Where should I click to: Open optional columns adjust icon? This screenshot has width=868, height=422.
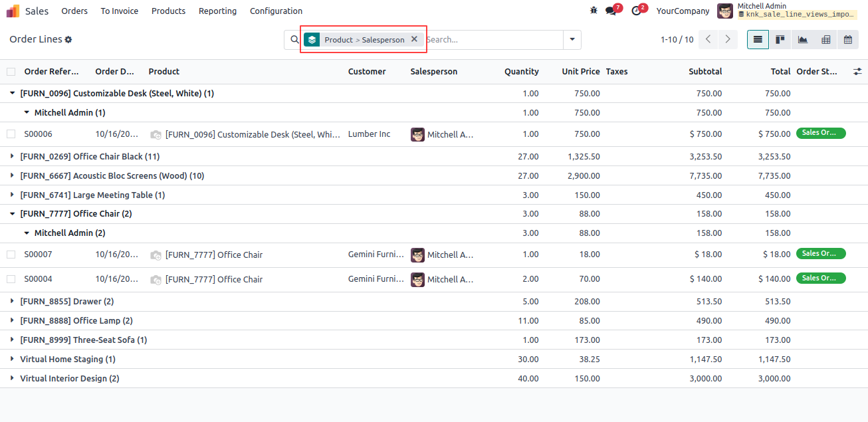[x=857, y=71]
